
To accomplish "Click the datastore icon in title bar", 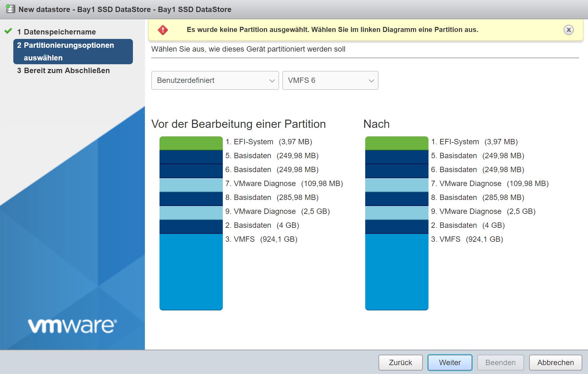I will point(10,9).
